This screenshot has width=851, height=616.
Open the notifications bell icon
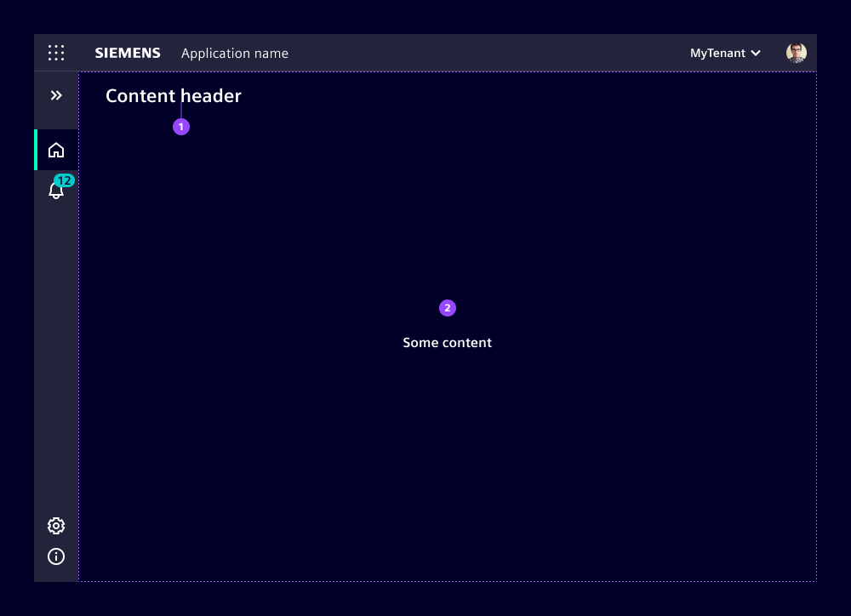[x=55, y=192]
